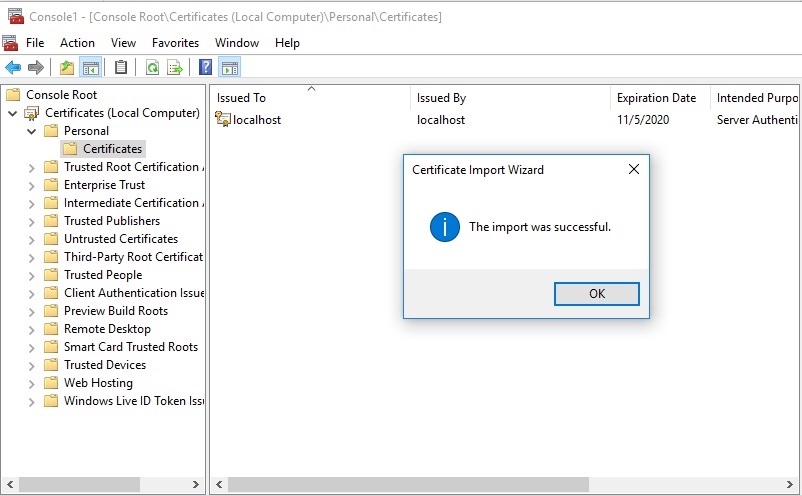
Task: Click the Up one level folder icon
Action: 67,67
